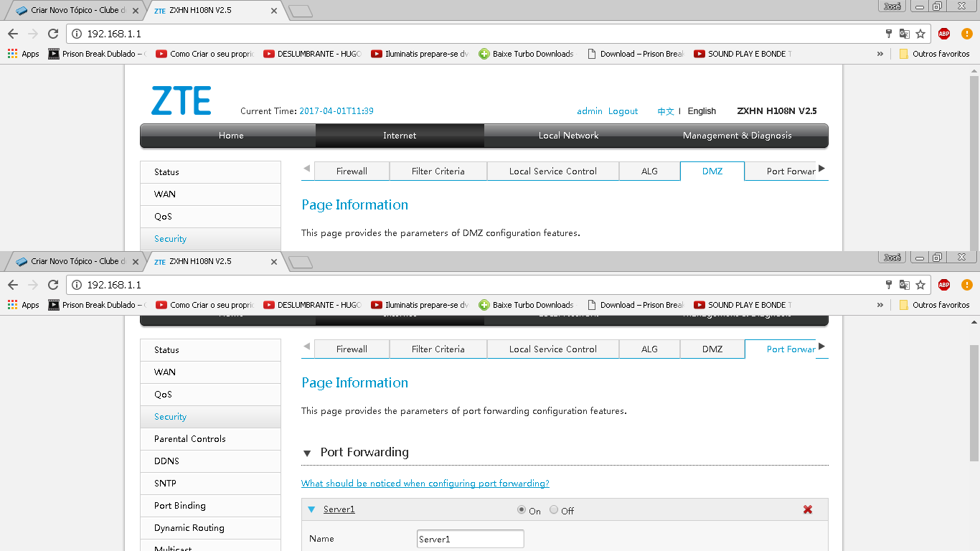Open the Home menu in upper window
Image resolution: width=980 pixels, height=551 pixels.
(231, 136)
